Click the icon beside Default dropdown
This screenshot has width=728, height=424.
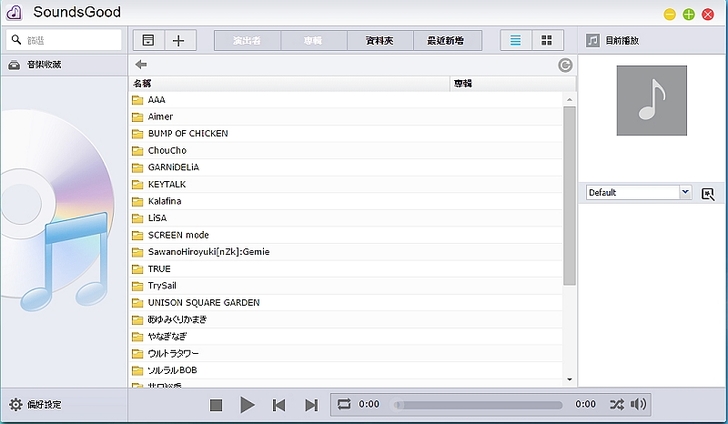point(708,193)
